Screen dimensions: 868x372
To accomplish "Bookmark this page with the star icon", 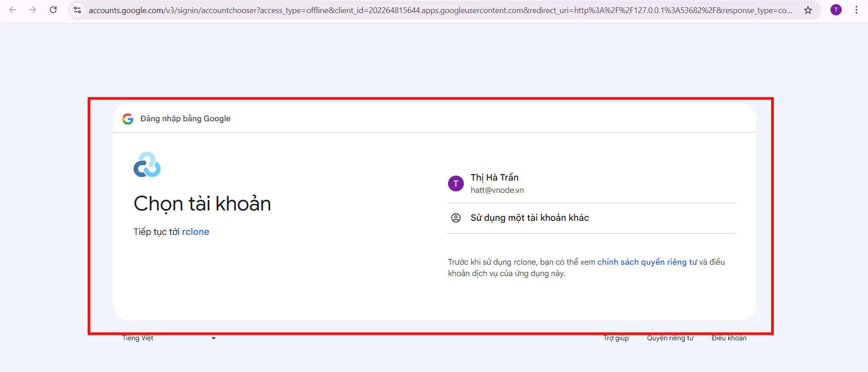I will [808, 10].
